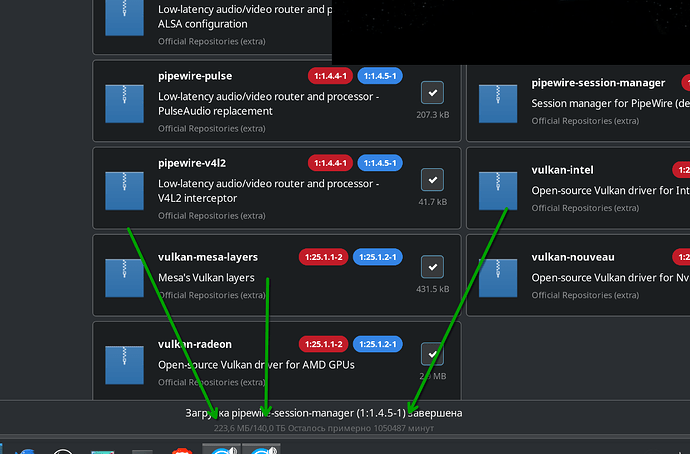Open the pipewire-v4l2 package title
Viewport: 690px width, 454px height.
coord(192,163)
